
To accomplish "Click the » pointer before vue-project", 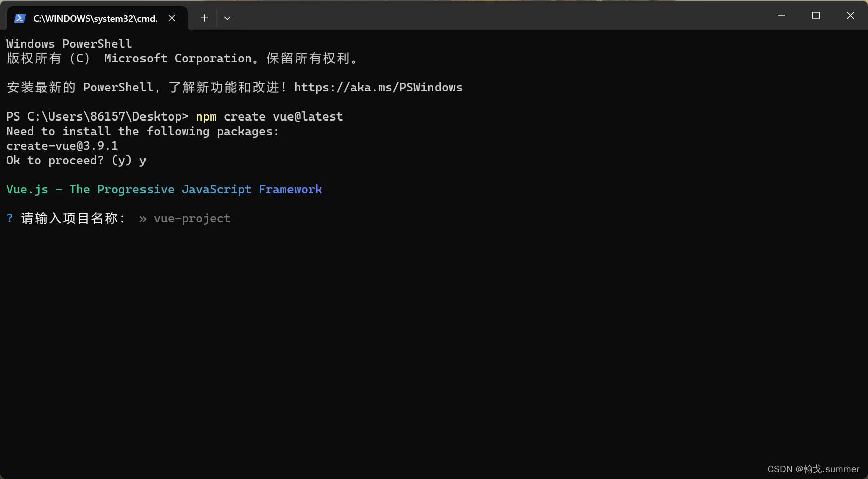I will (x=143, y=219).
